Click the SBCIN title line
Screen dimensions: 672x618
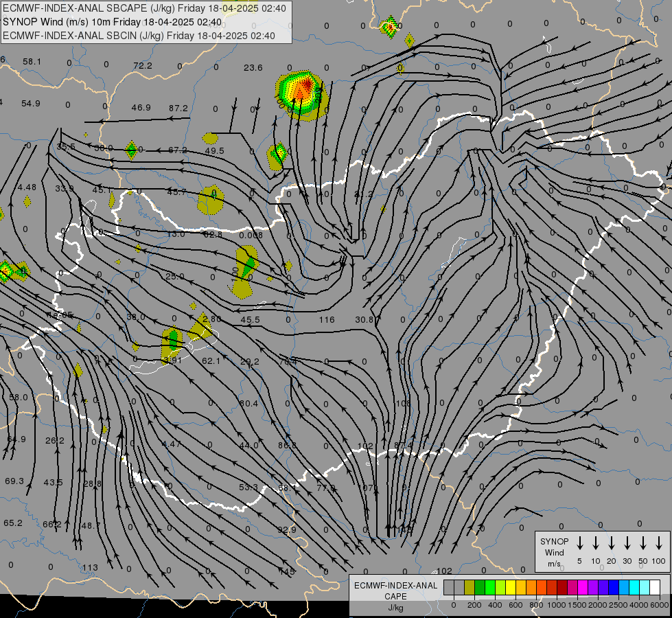tap(139, 36)
